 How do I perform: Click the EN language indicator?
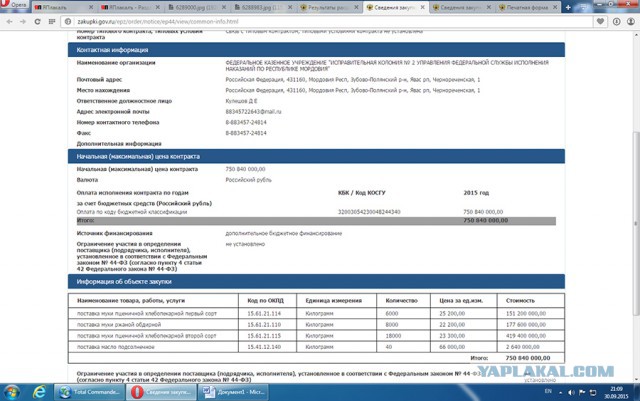pyautogui.click(x=548, y=391)
